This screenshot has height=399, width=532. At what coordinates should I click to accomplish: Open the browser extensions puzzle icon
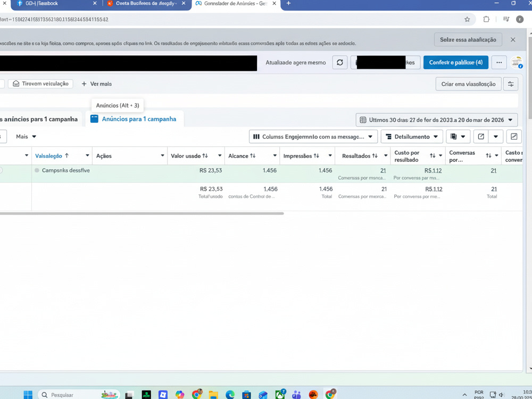486,19
